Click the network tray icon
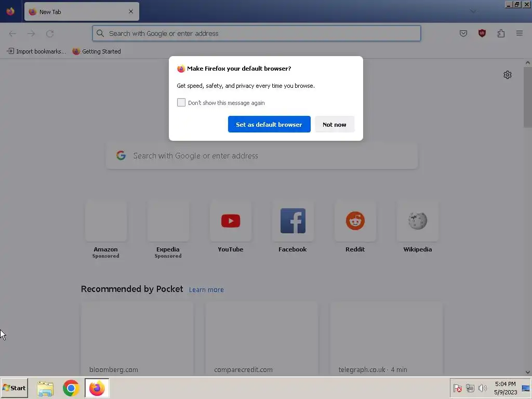Viewport: 532px width, 399px height. (x=470, y=388)
